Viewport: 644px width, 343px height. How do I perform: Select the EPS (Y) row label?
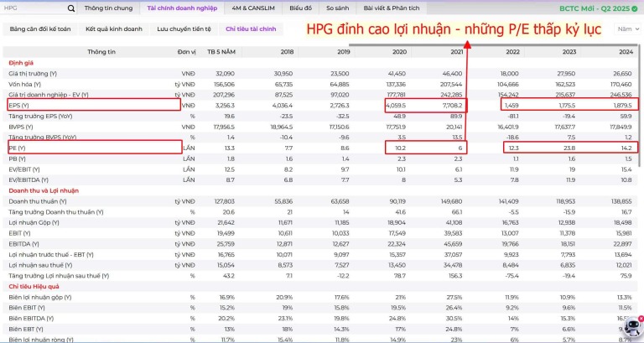[x=18, y=106]
